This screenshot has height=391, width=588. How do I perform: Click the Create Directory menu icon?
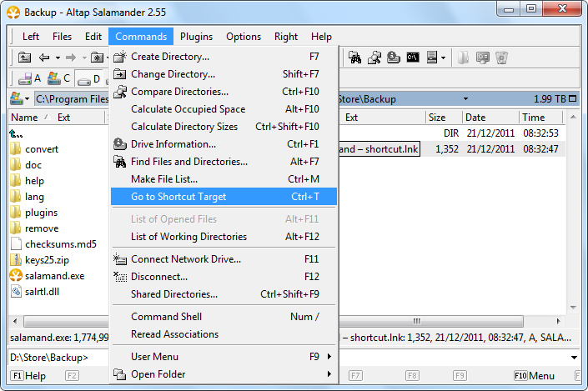[120, 57]
